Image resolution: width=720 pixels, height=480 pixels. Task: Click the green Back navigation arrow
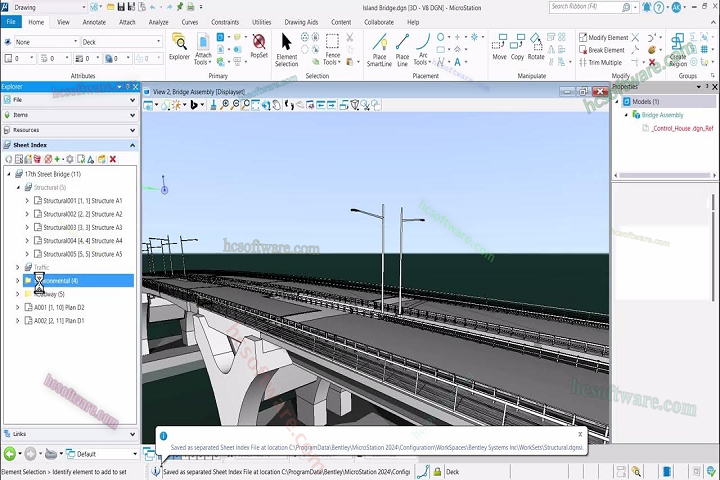click(10, 454)
